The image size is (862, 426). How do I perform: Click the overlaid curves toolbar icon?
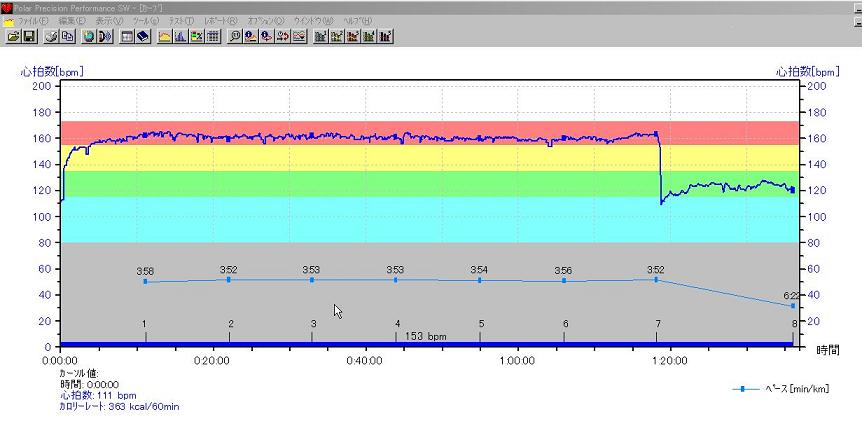pyautogui.click(x=299, y=37)
